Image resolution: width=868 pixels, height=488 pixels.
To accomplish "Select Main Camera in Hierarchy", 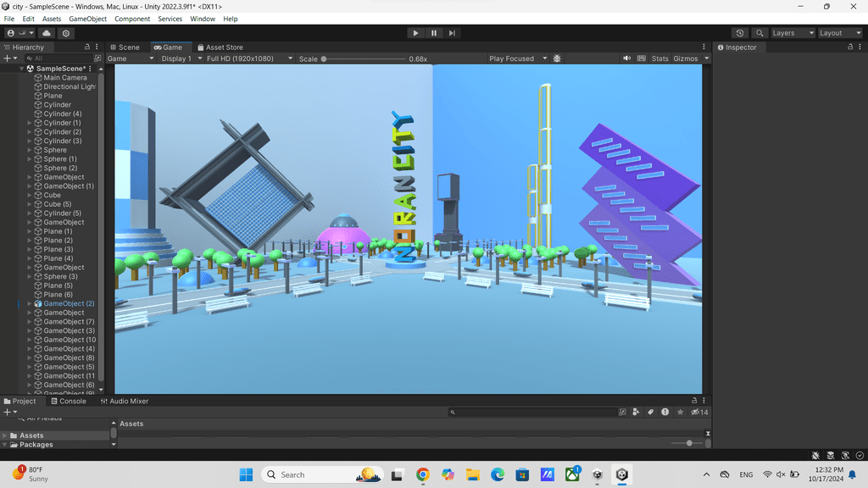I will [x=64, y=77].
